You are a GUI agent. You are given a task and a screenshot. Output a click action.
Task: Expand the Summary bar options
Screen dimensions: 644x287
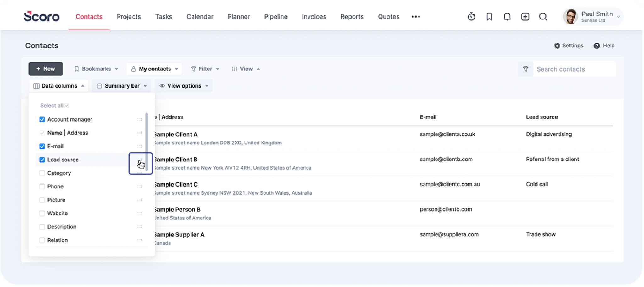tap(121, 86)
